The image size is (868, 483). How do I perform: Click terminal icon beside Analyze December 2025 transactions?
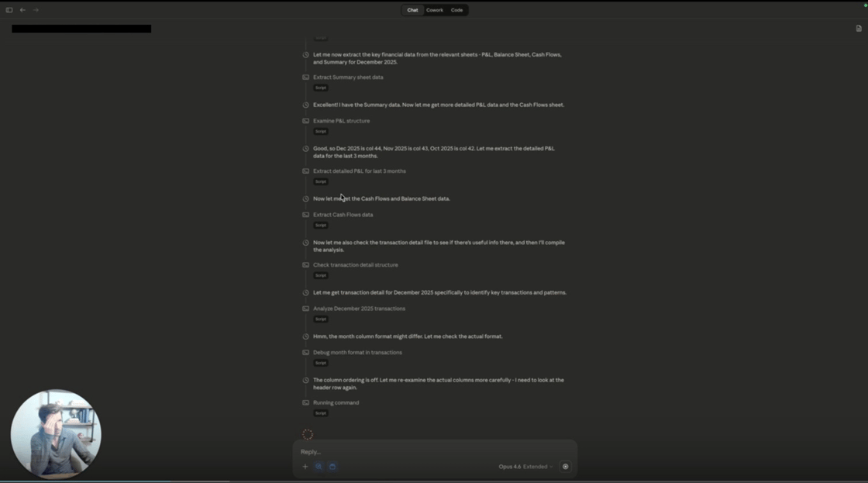click(305, 309)
